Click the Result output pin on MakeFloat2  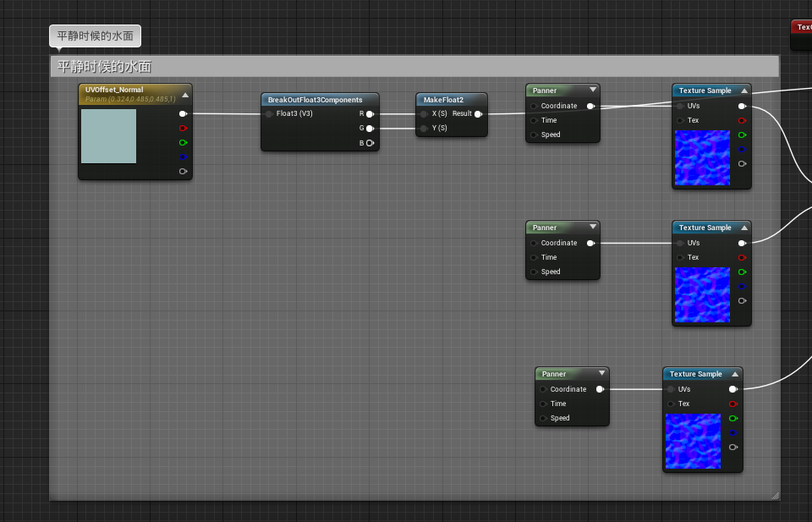click(x=478, y=113)
